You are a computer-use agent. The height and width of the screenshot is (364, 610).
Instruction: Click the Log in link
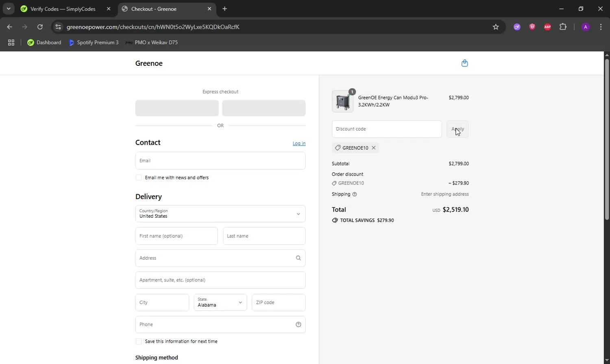[299, 143]
